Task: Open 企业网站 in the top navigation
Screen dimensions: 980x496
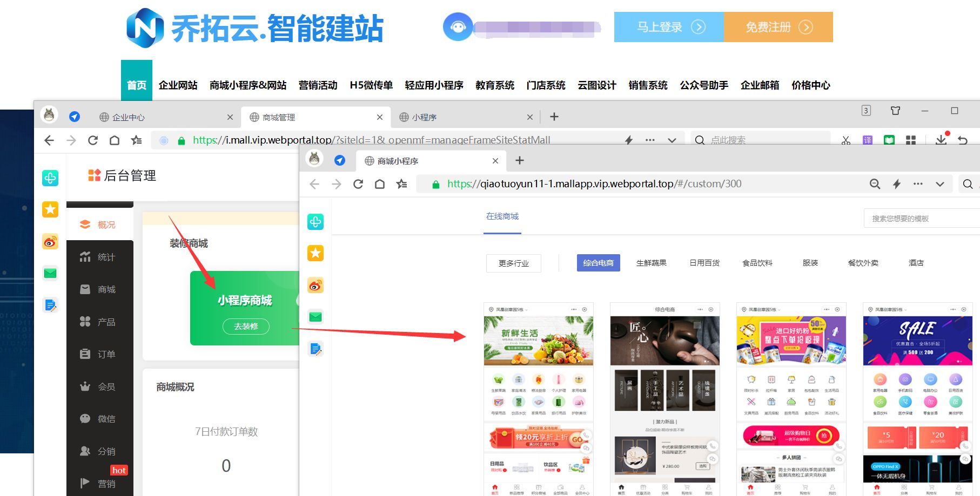Action: (178, 85)
